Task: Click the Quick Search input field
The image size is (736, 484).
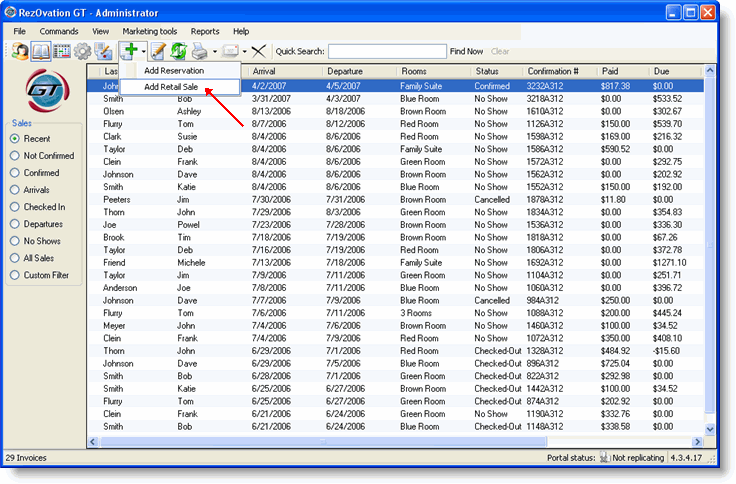Action: pos(387,51)
